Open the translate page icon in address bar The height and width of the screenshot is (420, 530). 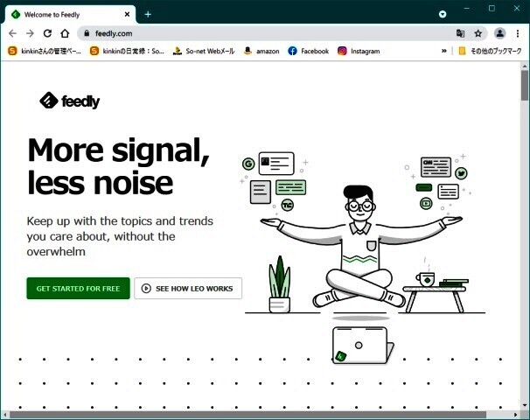460,33
